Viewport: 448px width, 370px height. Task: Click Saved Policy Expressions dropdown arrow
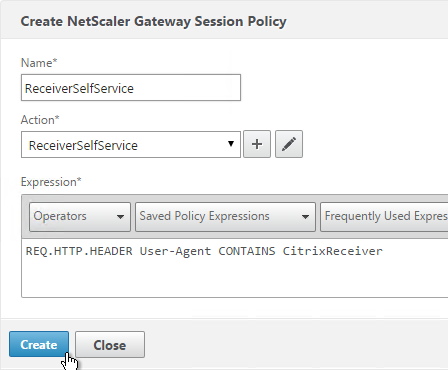pyautogui.click(x=305, y=217)
